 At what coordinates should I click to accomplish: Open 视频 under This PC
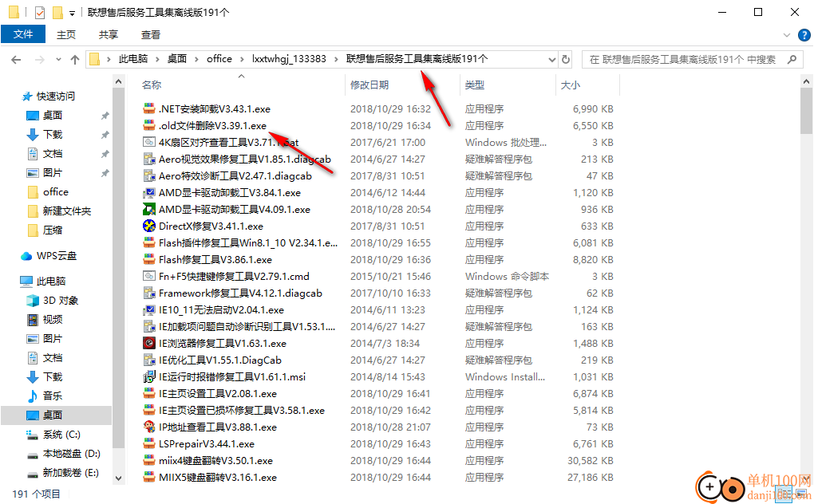tap(53, 320)
